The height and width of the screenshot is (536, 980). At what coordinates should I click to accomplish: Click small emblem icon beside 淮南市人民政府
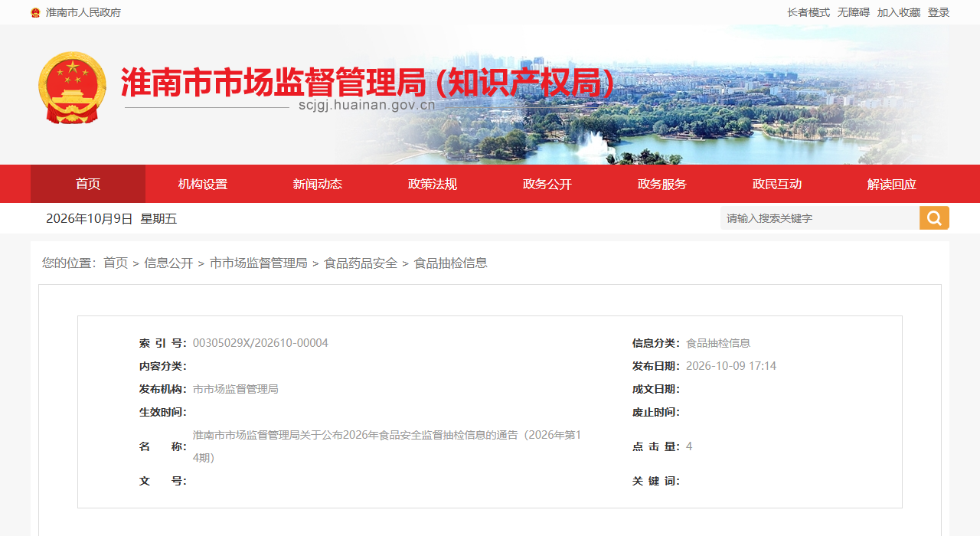35,13
